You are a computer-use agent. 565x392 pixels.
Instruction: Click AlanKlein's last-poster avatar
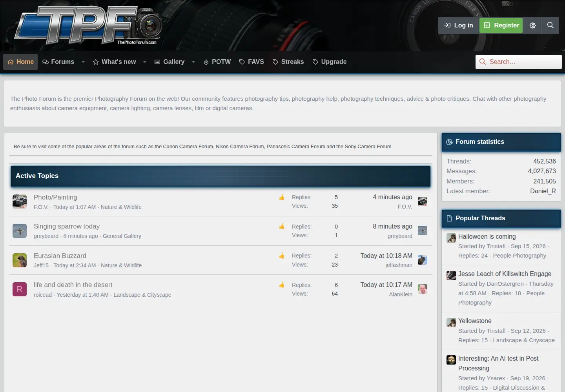(x=423, y=289)
